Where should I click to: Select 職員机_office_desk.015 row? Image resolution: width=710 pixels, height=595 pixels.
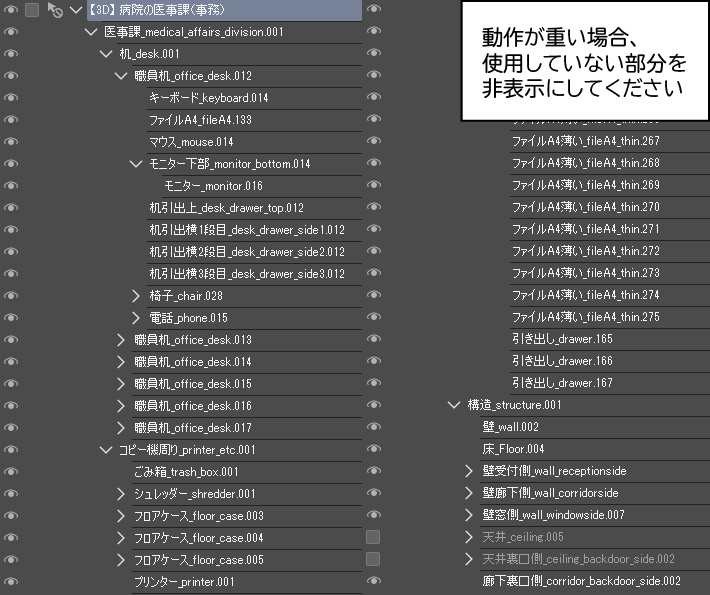(x=247, y=384)
